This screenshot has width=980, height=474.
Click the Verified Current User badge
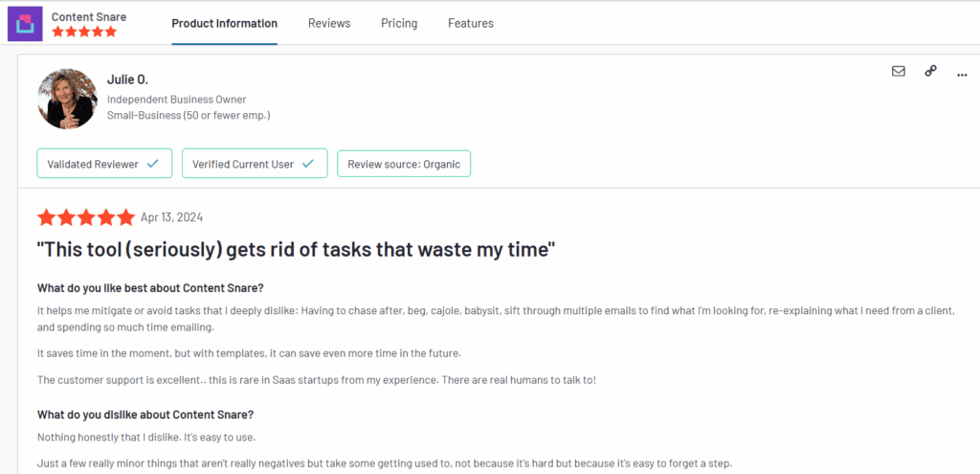255,164
